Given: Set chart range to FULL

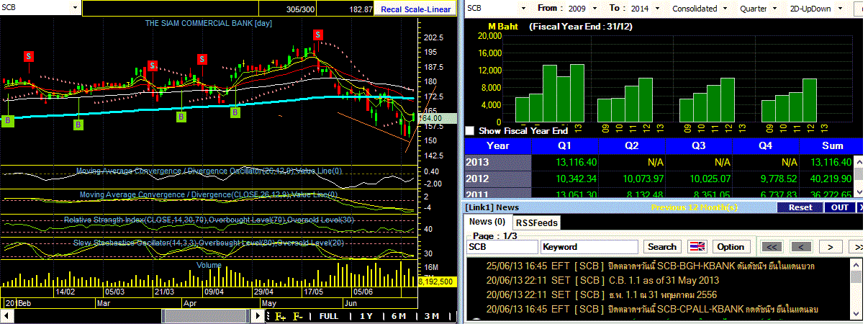Looking at the screenshot, I should coord(329,316).
